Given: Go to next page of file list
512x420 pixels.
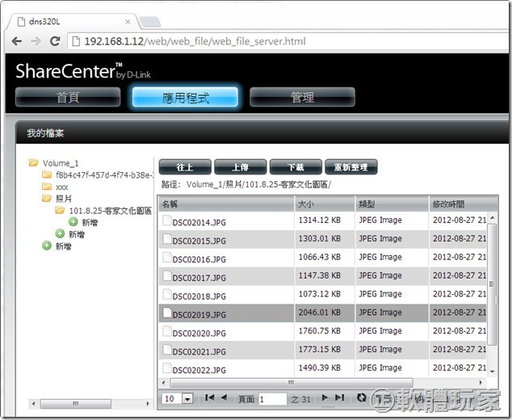Looking at the screenshot, I should [325, 397].
